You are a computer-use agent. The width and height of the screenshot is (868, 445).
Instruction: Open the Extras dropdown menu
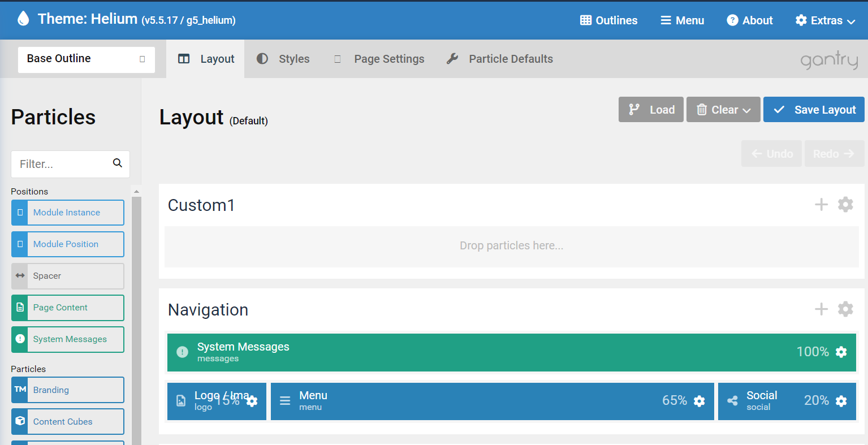(825, 20)
